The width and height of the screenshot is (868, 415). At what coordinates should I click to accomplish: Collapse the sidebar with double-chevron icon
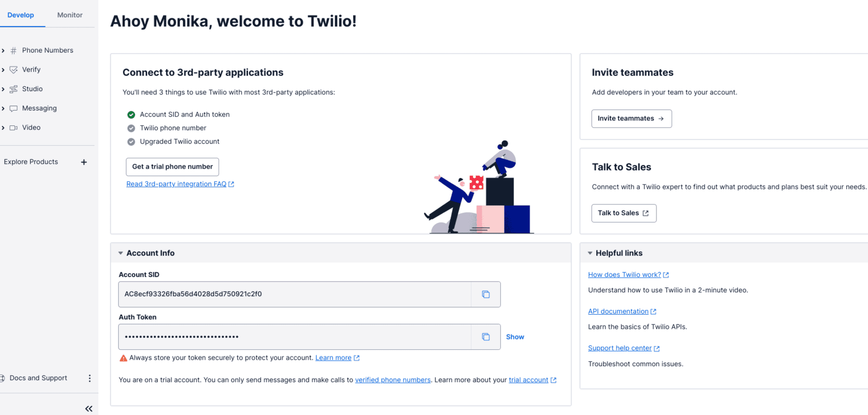pyautogui.click(x=89, y=408)
